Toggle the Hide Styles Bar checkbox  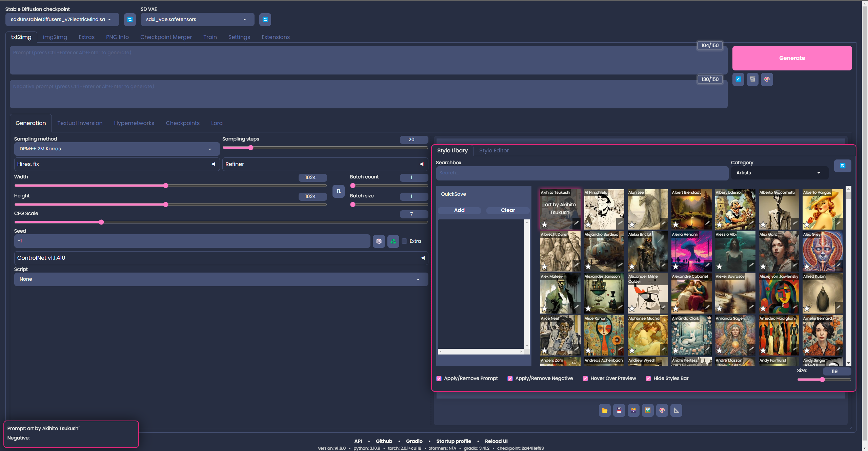point(648,378)
